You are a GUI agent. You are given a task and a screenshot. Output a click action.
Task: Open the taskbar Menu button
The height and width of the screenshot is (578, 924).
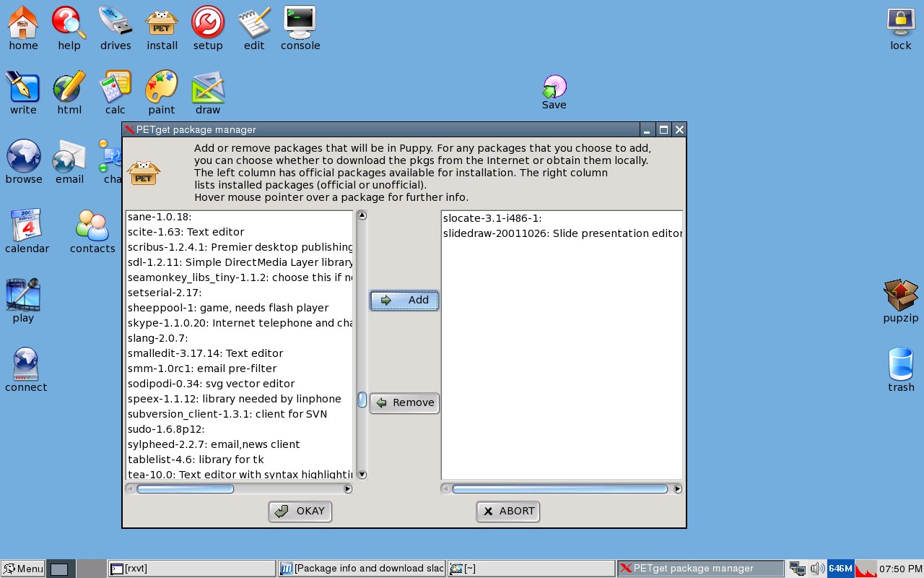pos(22,569)
